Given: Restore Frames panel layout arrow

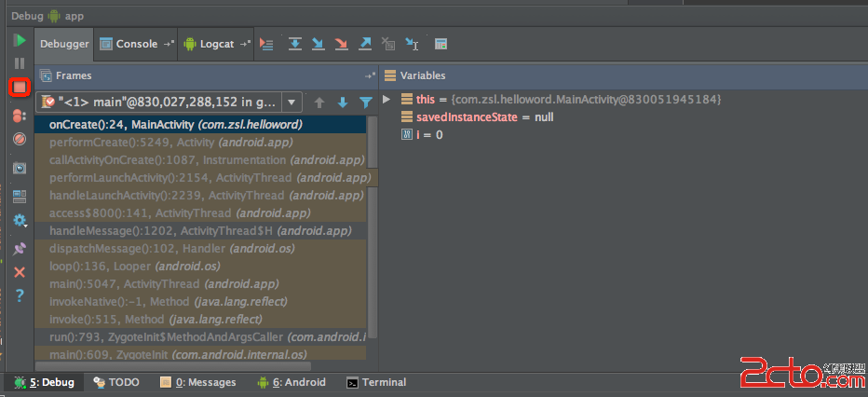Looking at the screenshot, I should [x=369, y=75].
